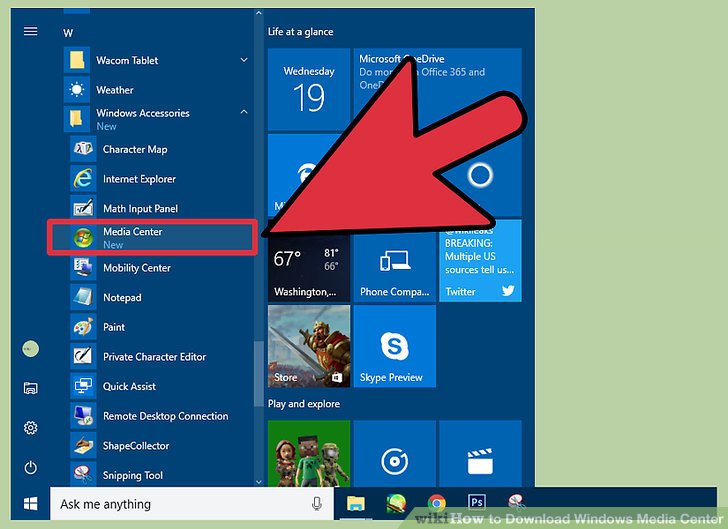
Task: Open Photoshop on the taskbar
Action: tap(477, 503)
